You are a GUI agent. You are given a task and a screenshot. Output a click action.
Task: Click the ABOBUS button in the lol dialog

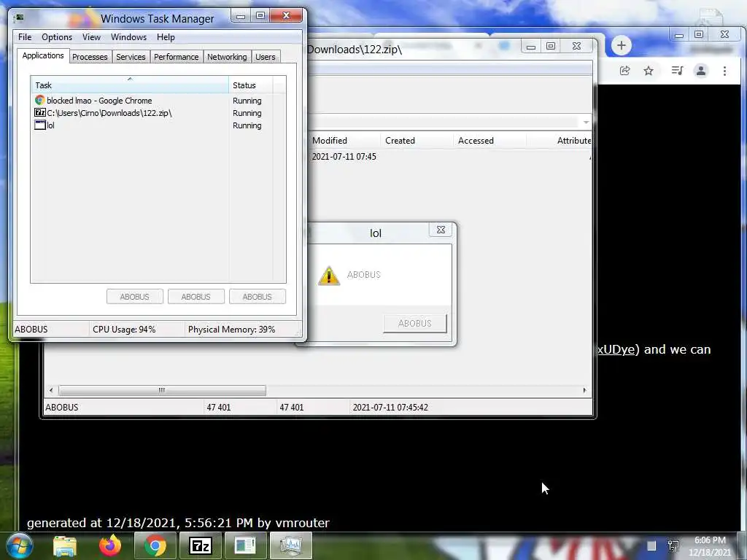415,323
